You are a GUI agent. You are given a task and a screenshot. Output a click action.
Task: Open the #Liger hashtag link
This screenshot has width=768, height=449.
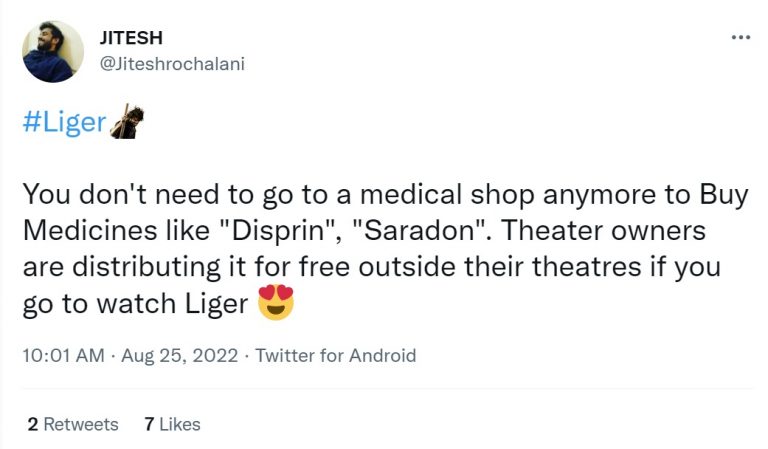(x=64, y=123)
